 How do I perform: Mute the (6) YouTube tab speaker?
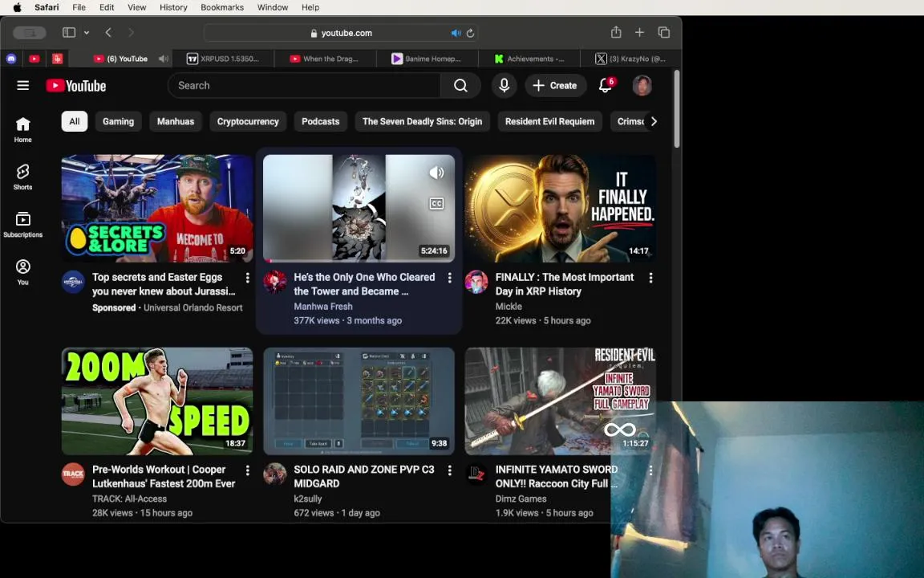click(164, 59)
